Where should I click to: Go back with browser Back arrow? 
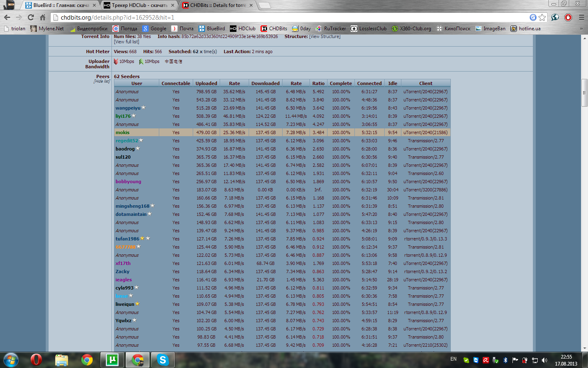(7, 18)
